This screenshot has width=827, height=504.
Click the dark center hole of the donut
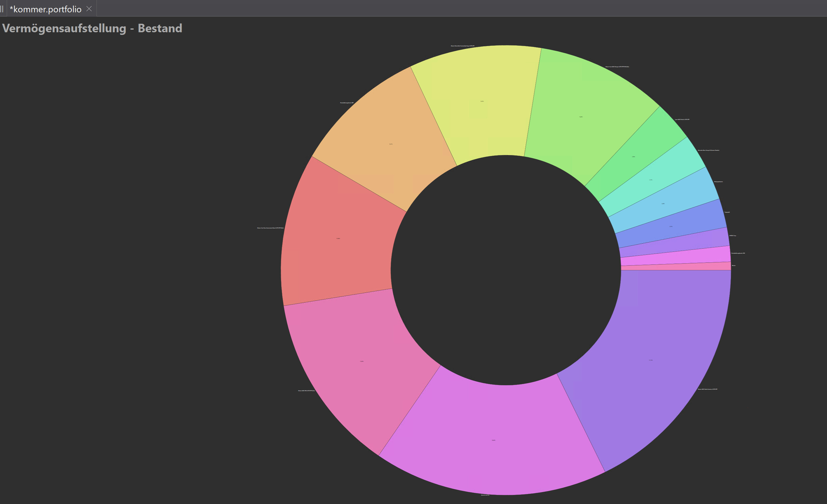click(x=506, y=270)
